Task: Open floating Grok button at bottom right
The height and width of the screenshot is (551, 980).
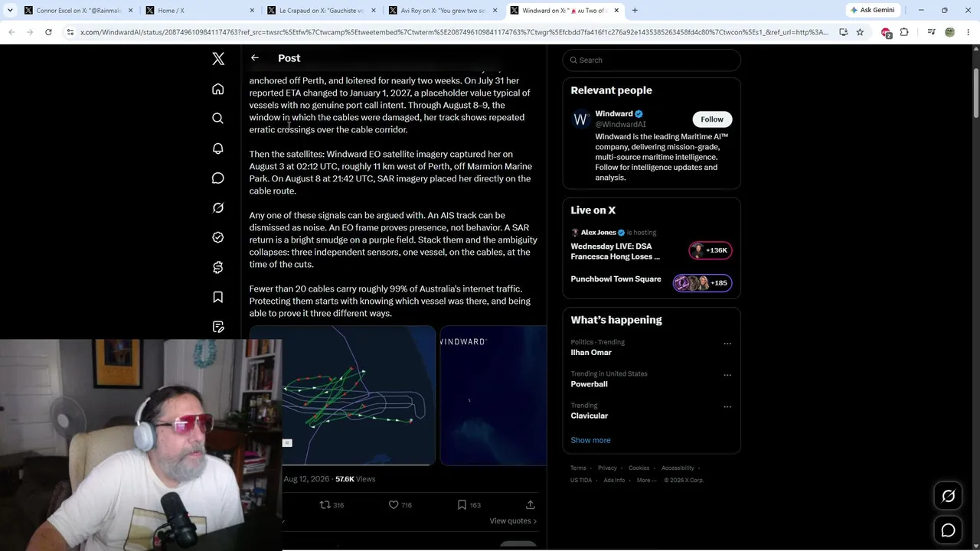Action: (948, 497)
